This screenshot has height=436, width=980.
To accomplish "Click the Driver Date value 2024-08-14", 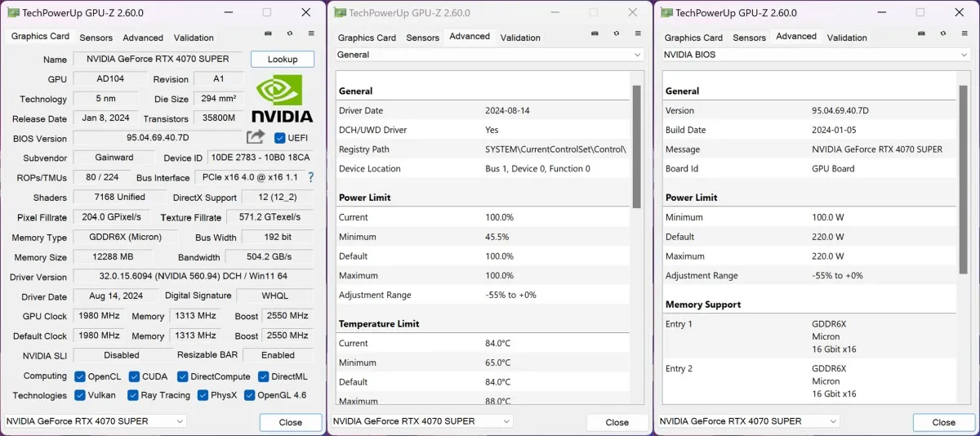I will pos(507,110).
